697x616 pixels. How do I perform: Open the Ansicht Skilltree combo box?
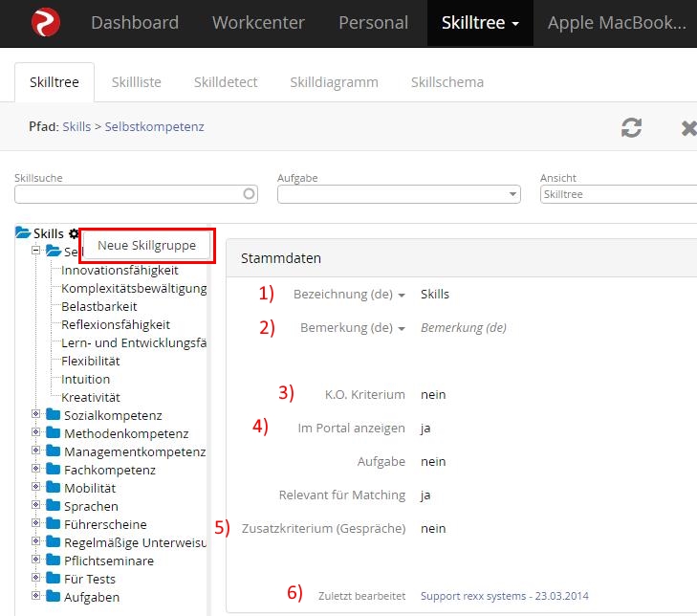coord(619,194)
